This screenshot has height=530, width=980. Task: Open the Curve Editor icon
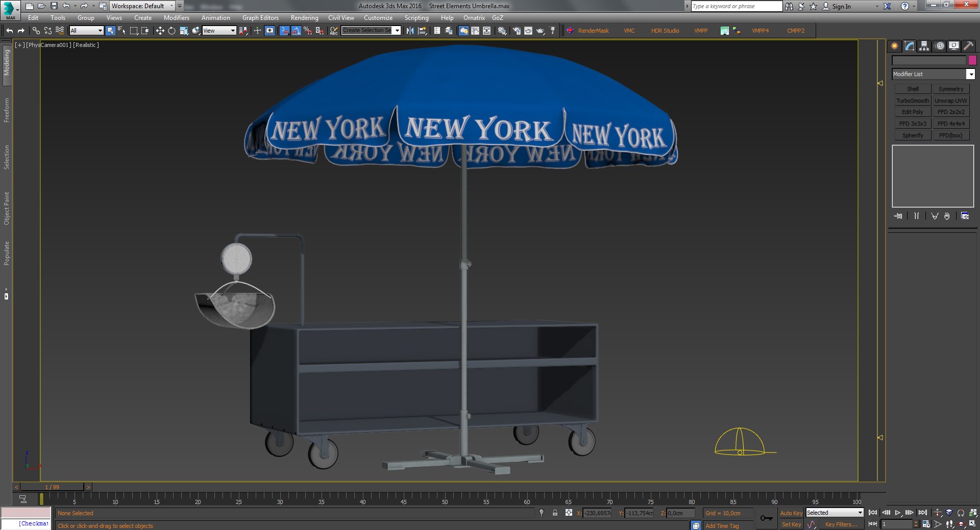[475, 31]
